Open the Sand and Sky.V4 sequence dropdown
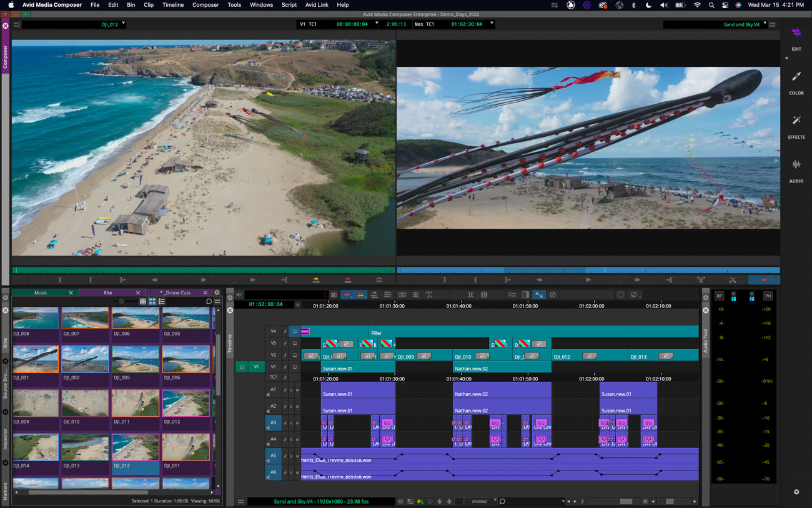This screenshot has width=812, height=508. [x=765, y=24]
